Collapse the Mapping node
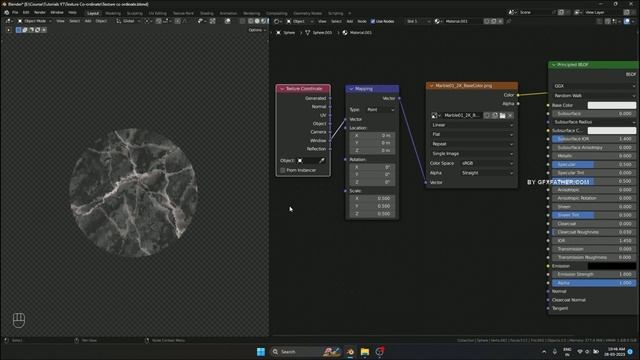Viewport: 640px width, 360px height. click(x=351, y=89)
